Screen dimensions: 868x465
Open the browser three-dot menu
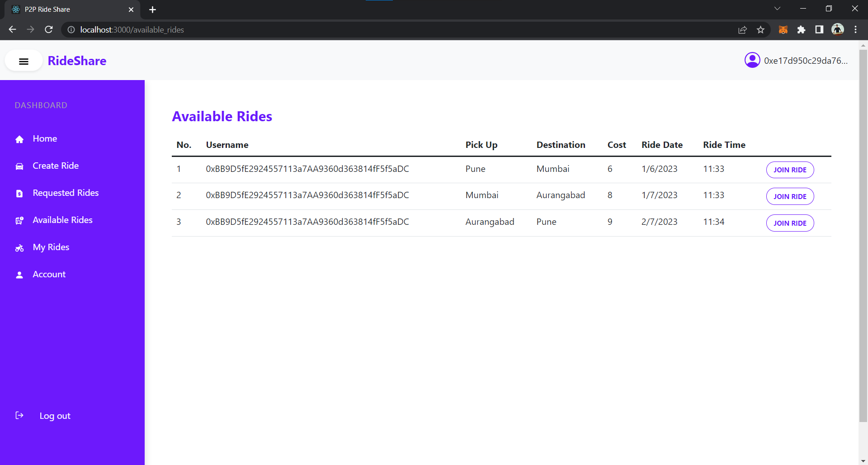click(x=856, y=29)
